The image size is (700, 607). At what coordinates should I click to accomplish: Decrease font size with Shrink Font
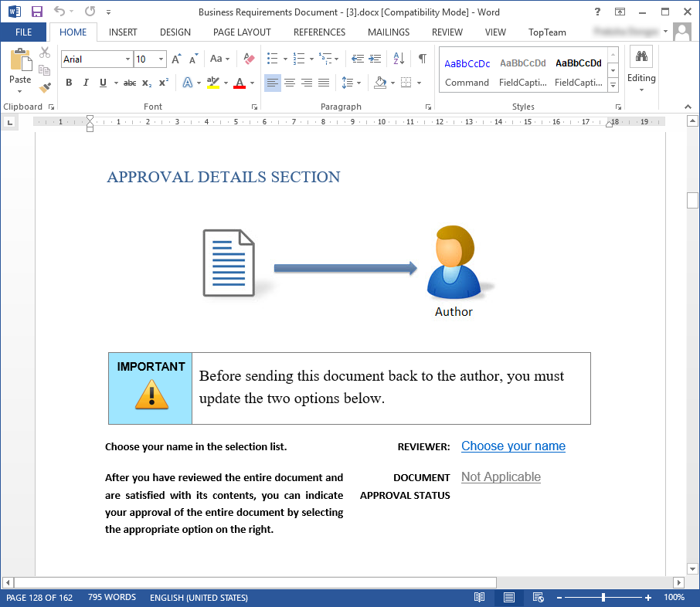pos(193,59)
